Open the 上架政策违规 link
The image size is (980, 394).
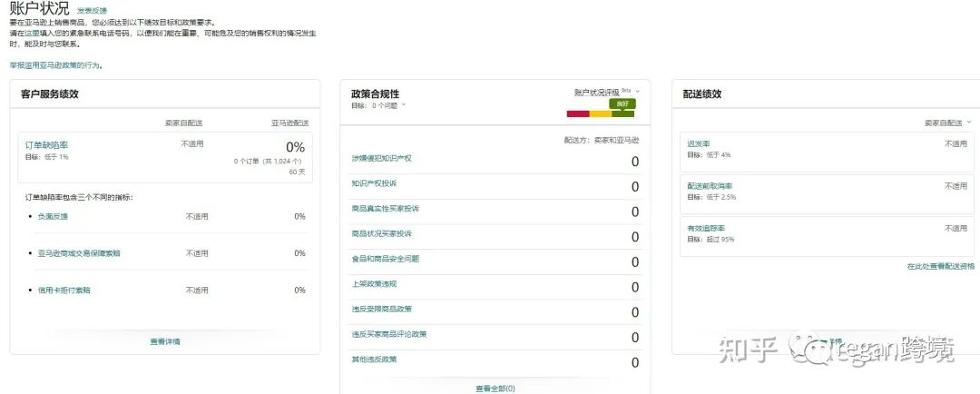coord(374,283)
